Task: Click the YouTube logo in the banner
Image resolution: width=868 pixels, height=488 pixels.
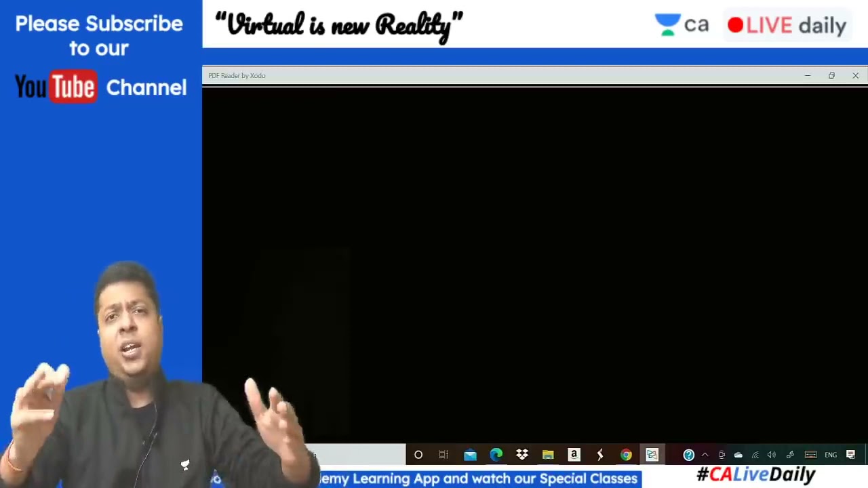Action: click(x=56, y=87)
